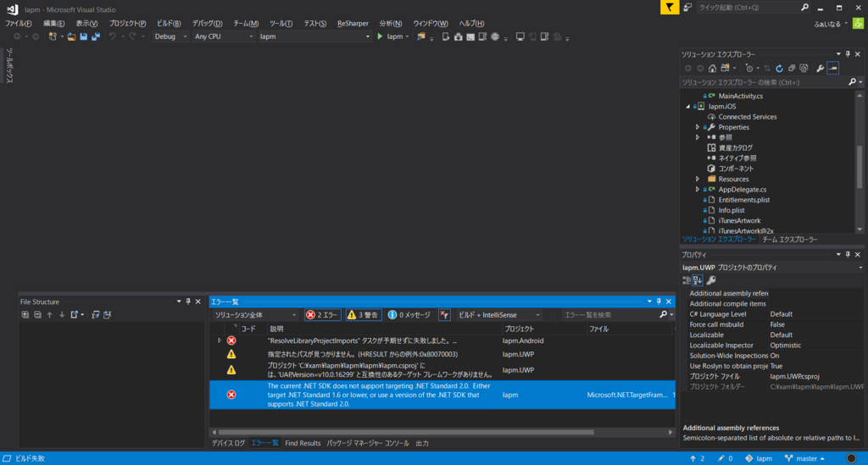Screen dimensions: 868x465
Task: Toggle the 3 warnings filter button
Action: coord(363,314)
